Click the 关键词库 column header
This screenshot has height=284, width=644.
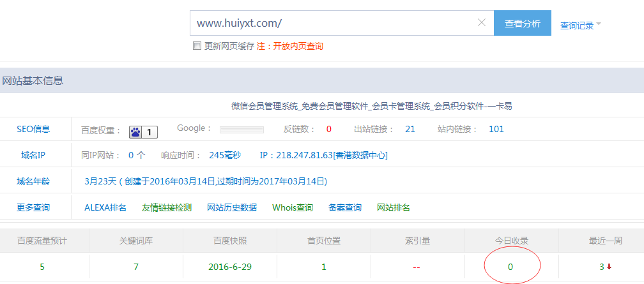136,241
